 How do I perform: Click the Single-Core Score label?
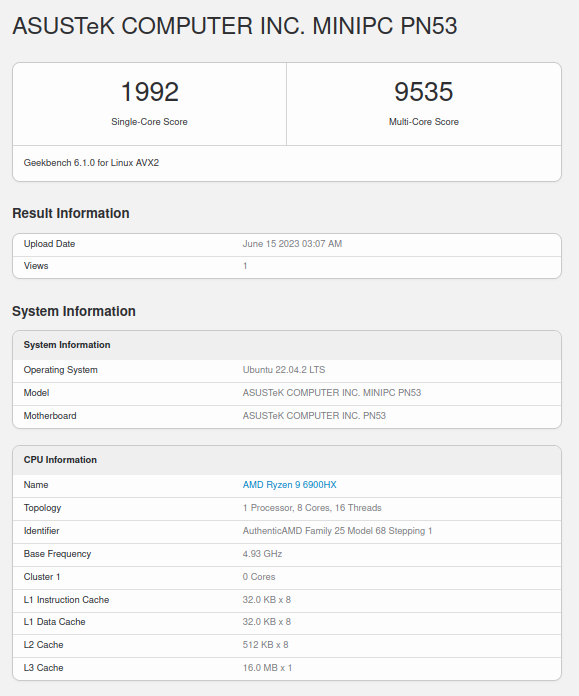[x=149, y=122]
